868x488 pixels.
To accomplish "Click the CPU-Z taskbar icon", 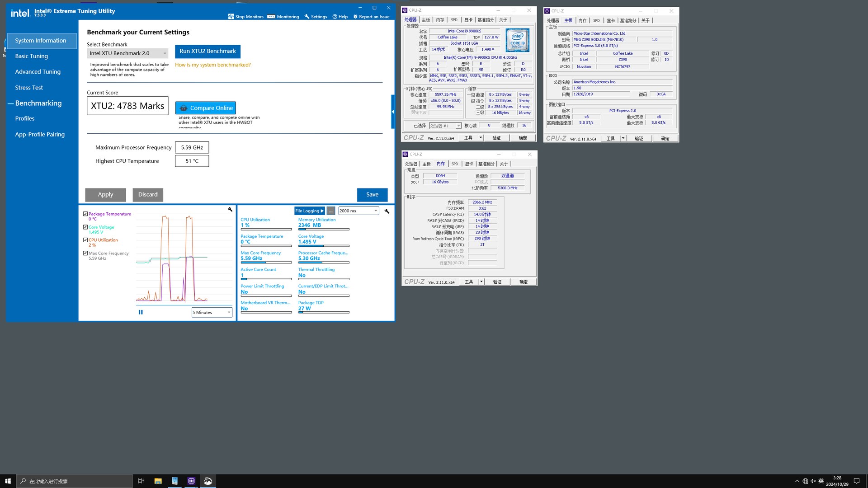I will 191,481.
